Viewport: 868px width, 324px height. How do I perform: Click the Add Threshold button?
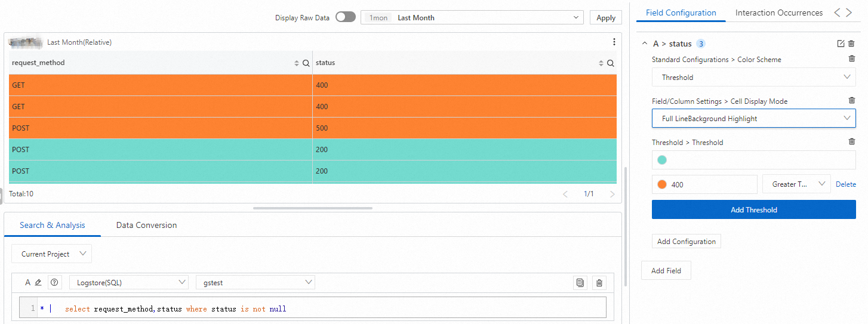pyautogui.click(x=753, y=209)
